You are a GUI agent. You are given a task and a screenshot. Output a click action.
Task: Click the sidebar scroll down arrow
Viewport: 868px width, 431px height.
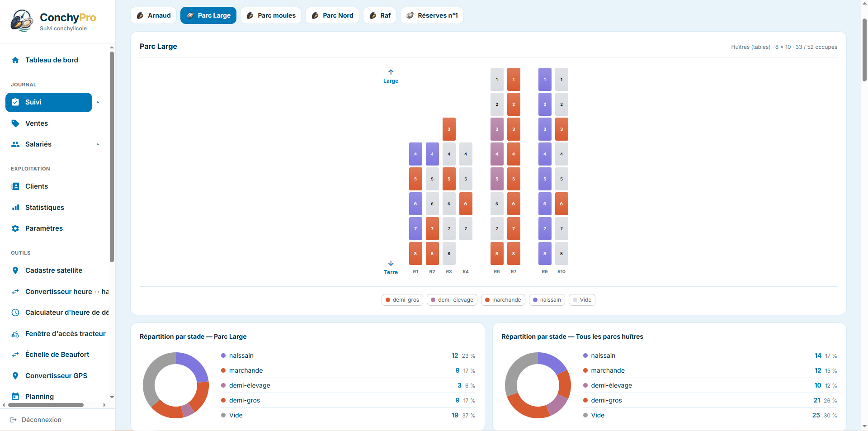click(x=112, y=397)
